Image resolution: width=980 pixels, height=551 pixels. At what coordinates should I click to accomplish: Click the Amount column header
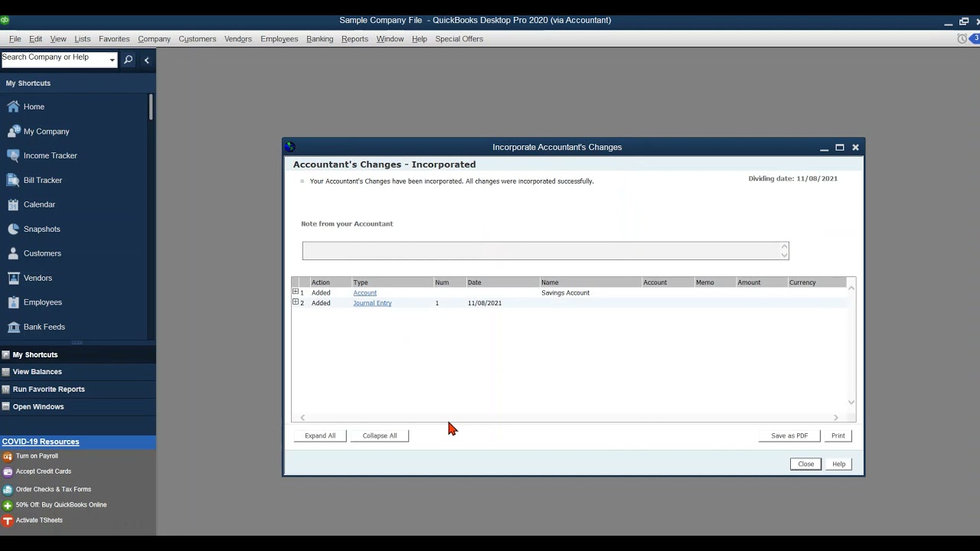[x=761, y=282]
